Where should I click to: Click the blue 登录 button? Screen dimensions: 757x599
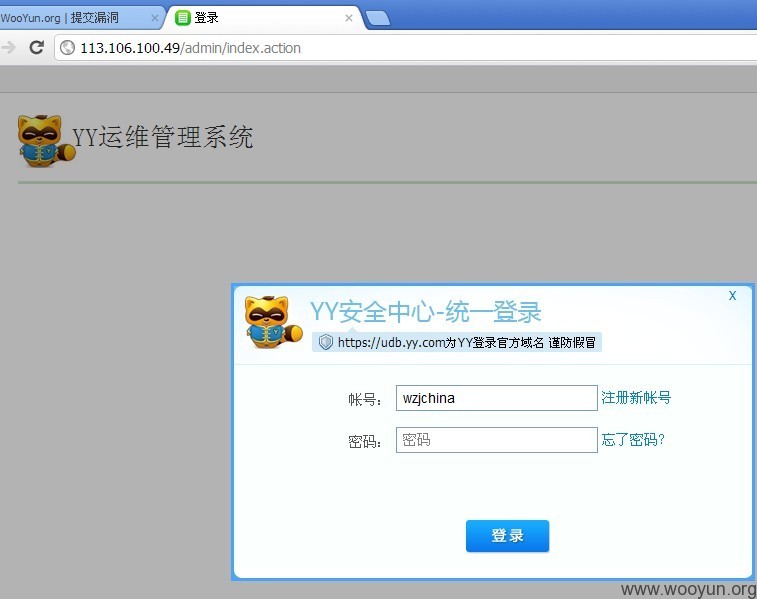[x=507, y=535]
